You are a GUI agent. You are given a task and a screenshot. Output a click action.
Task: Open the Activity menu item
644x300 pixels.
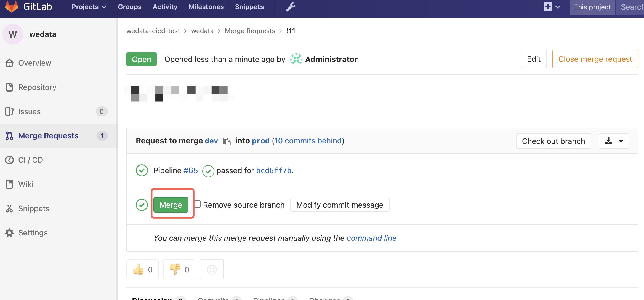165,7
